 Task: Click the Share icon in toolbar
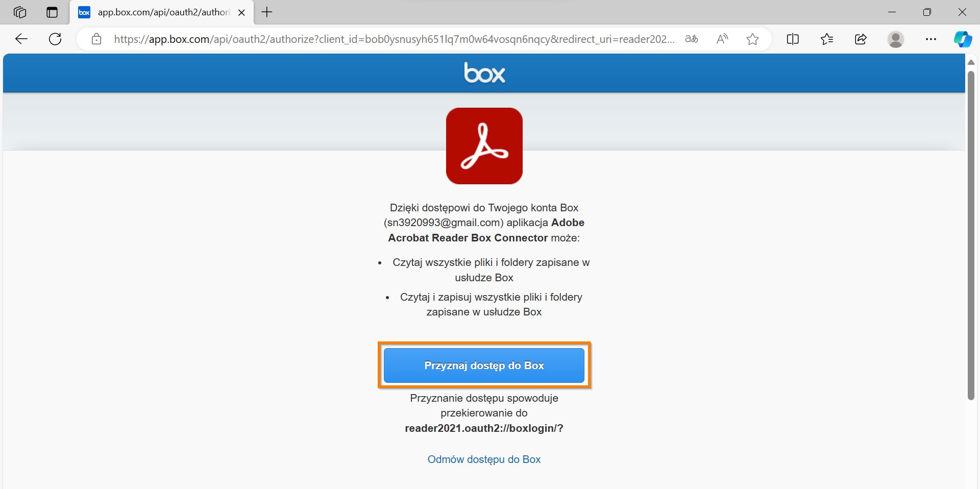pos(861,39)
